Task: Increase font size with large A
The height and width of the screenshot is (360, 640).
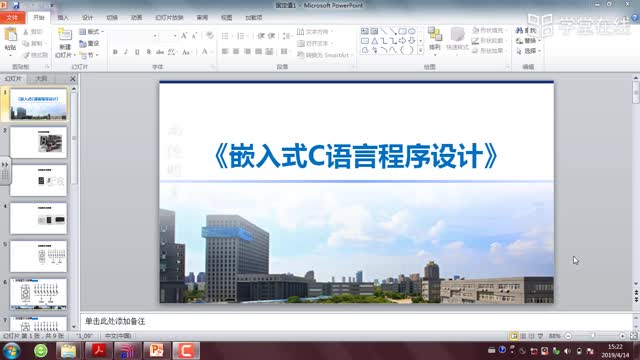Action: pos(184,36)
